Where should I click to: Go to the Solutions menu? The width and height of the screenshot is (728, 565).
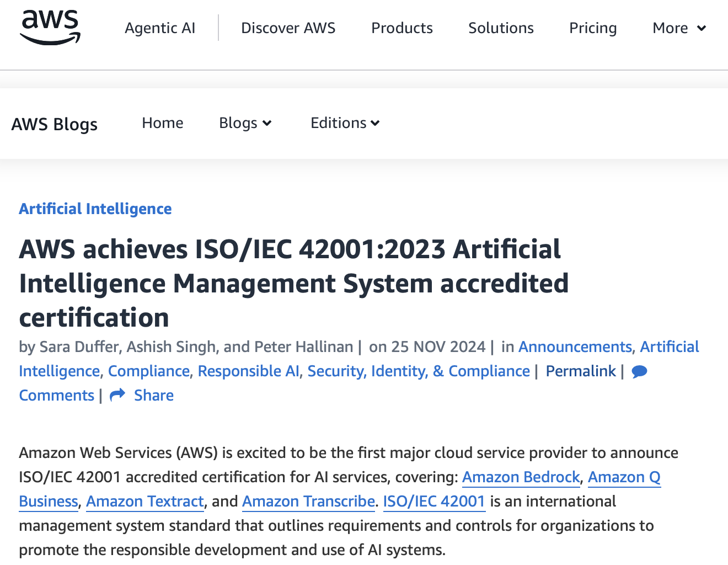pos(501,28)
